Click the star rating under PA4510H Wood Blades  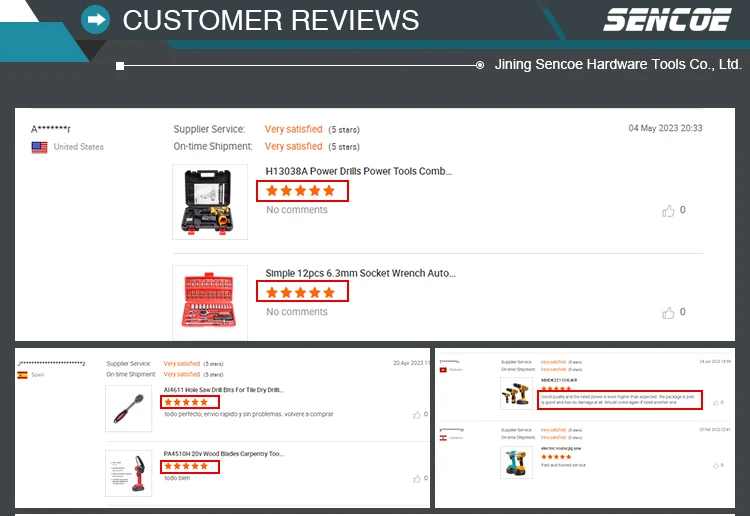tap(186, 466)
